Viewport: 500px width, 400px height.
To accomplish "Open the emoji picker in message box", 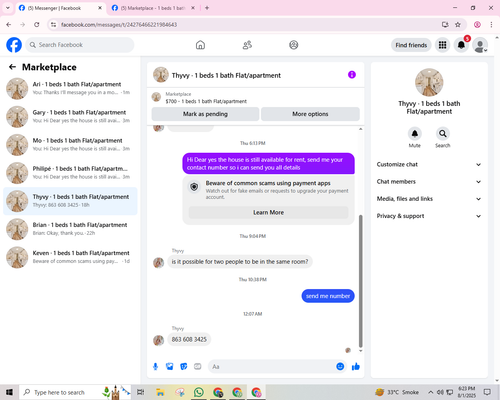I will [340, 367].
